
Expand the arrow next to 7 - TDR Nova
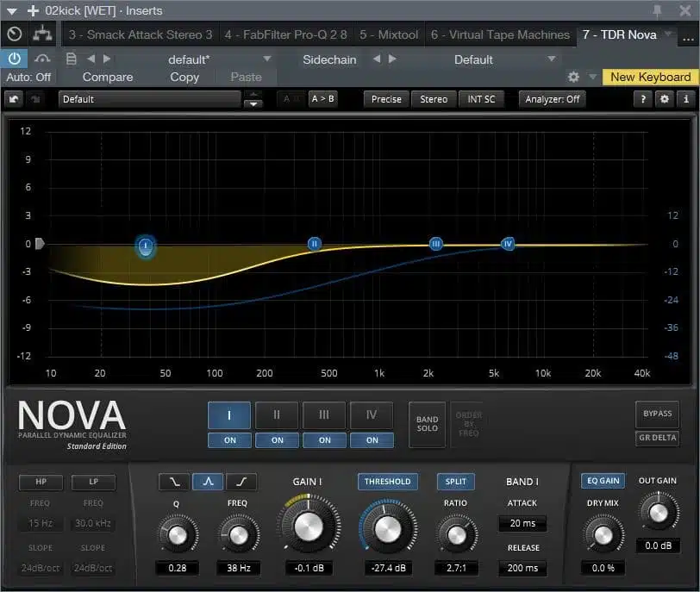(668, 34)
